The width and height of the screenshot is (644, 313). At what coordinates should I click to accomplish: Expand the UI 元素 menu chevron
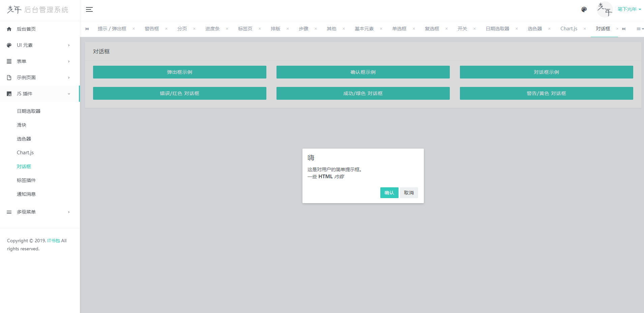69,45
